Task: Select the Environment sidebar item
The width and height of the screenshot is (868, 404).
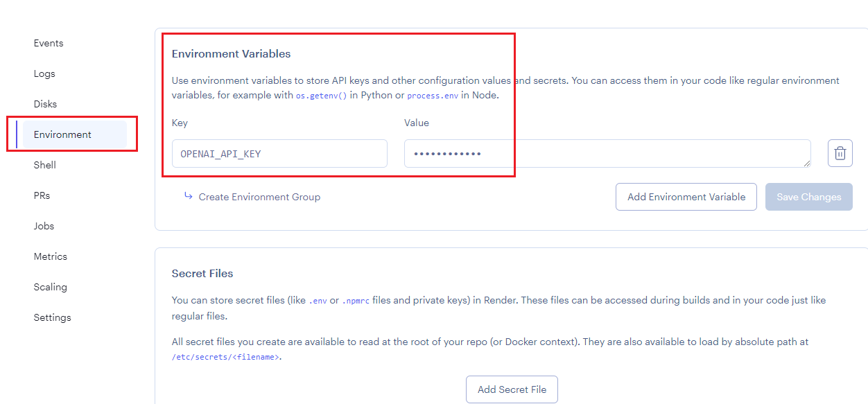Action: point(62,134)
